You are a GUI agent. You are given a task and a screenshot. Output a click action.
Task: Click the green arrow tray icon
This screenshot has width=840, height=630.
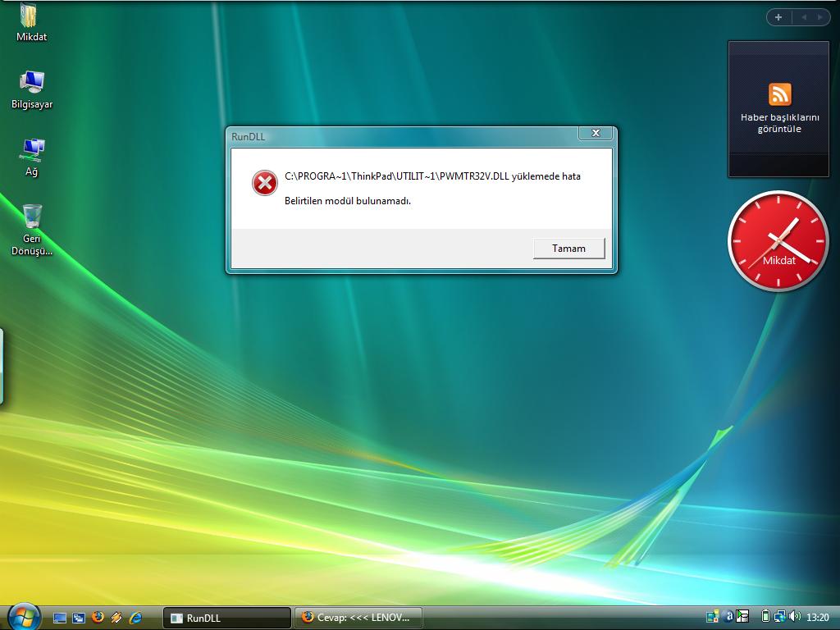742,617
